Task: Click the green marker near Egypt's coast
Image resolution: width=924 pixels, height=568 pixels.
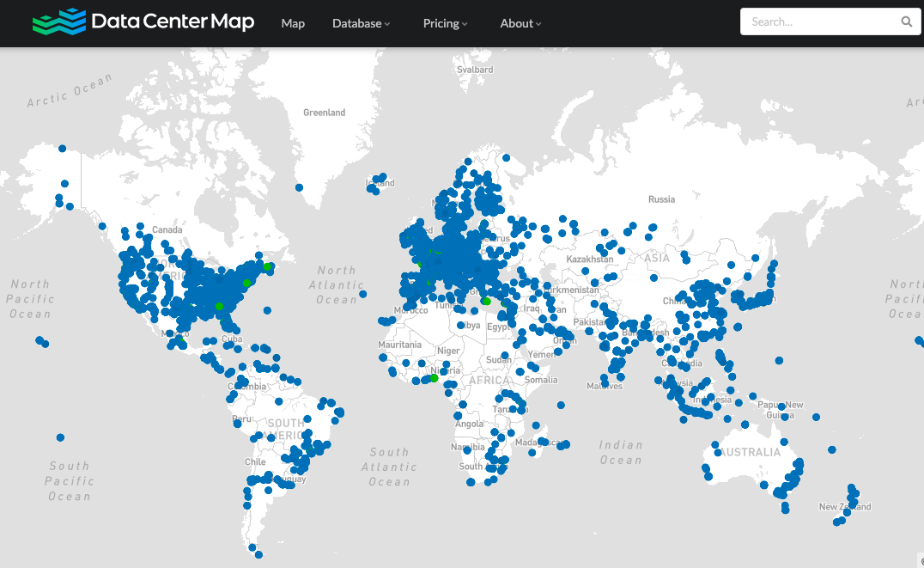Action: [x=486, y=302]
